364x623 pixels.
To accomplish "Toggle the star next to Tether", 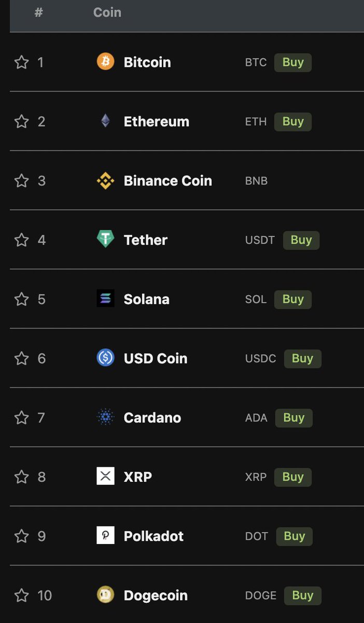I will point(21,240).
